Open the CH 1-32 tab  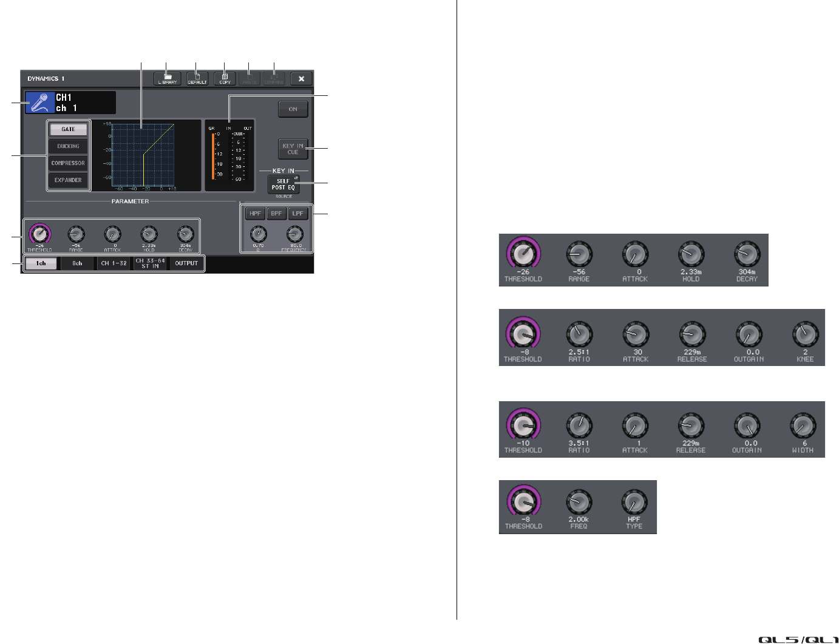pos(114,263)
